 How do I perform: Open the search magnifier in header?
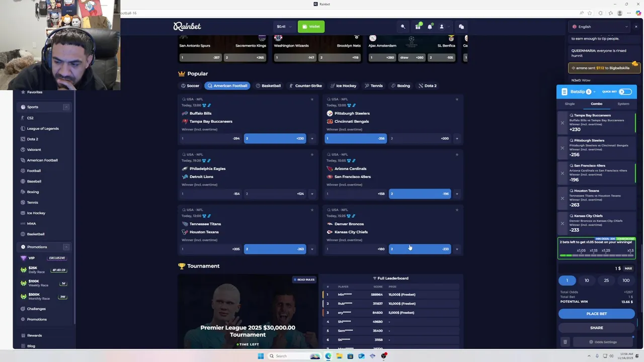click(x=403, y=27)
